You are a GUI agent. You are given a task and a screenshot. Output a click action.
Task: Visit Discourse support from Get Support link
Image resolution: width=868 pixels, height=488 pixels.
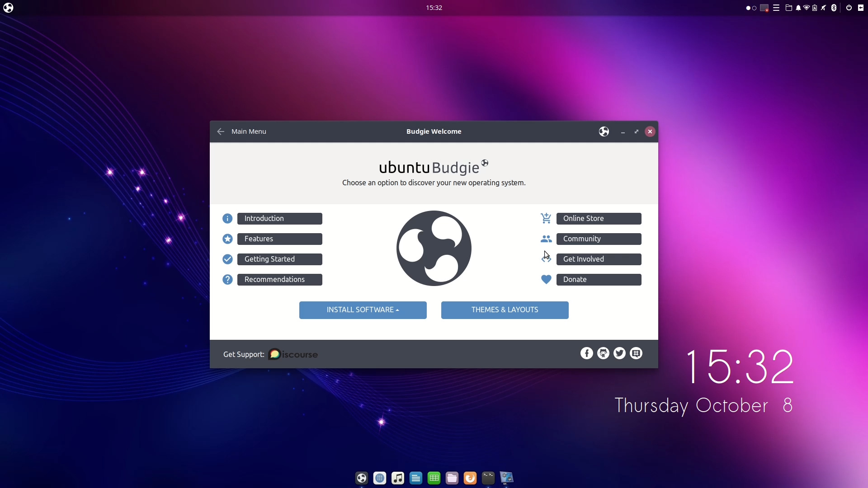(293, 354)
